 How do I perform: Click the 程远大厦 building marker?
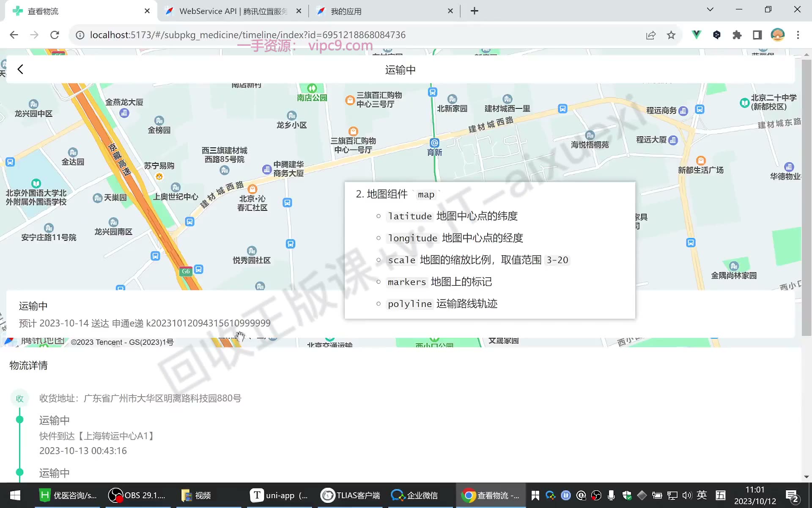pos(673,140)
